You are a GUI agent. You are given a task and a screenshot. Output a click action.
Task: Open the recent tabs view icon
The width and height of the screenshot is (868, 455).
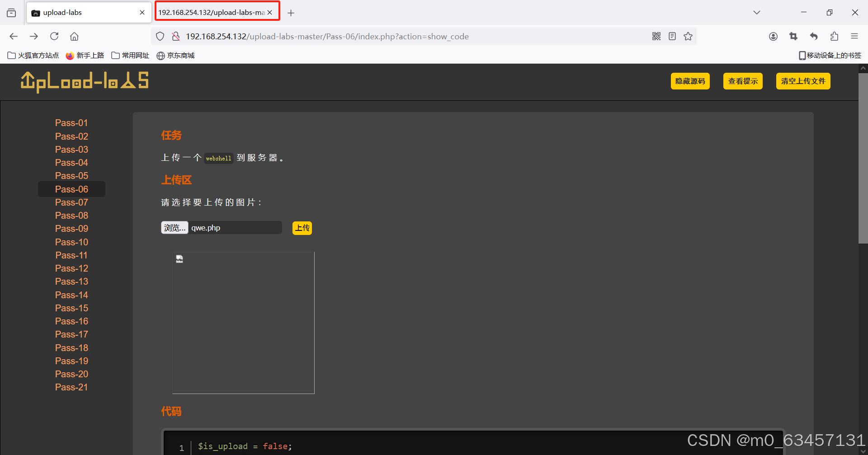click(x=11, y=13)
